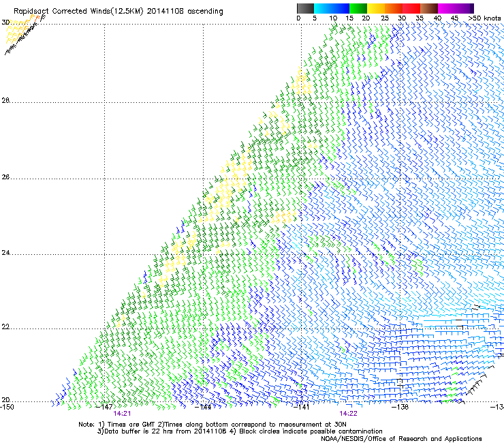This screenshot has height=443, width=504.
Task: Click the '-141' longitude axis label
Action: click(302, 407)
